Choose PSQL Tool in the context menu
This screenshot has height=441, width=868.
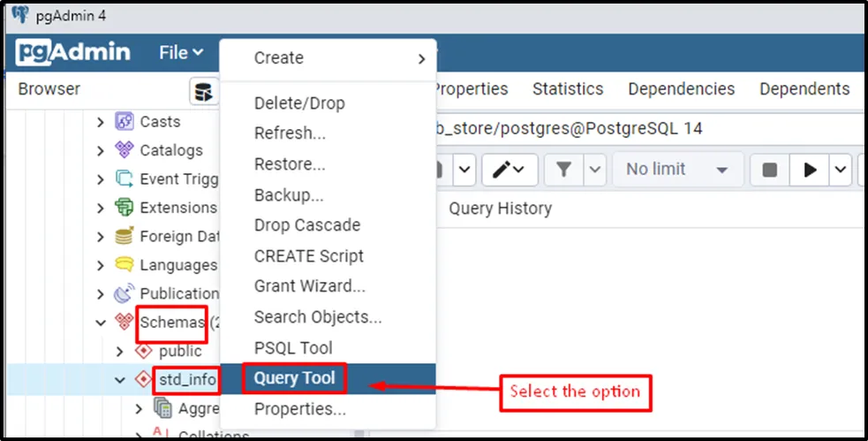pos(293,347)
